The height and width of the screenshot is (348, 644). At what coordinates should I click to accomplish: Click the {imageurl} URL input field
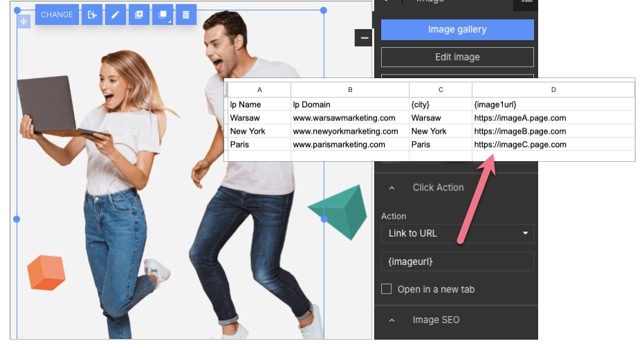(457, 262)
